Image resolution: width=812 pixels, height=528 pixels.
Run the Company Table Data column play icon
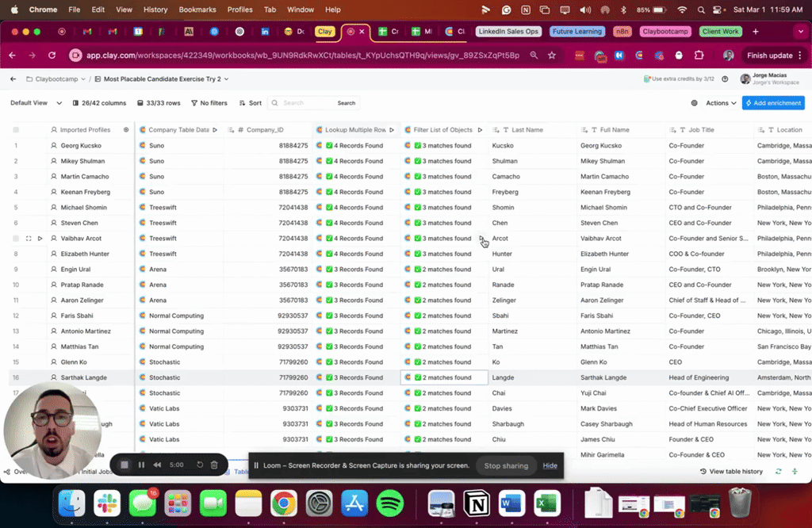click(215, 130)
